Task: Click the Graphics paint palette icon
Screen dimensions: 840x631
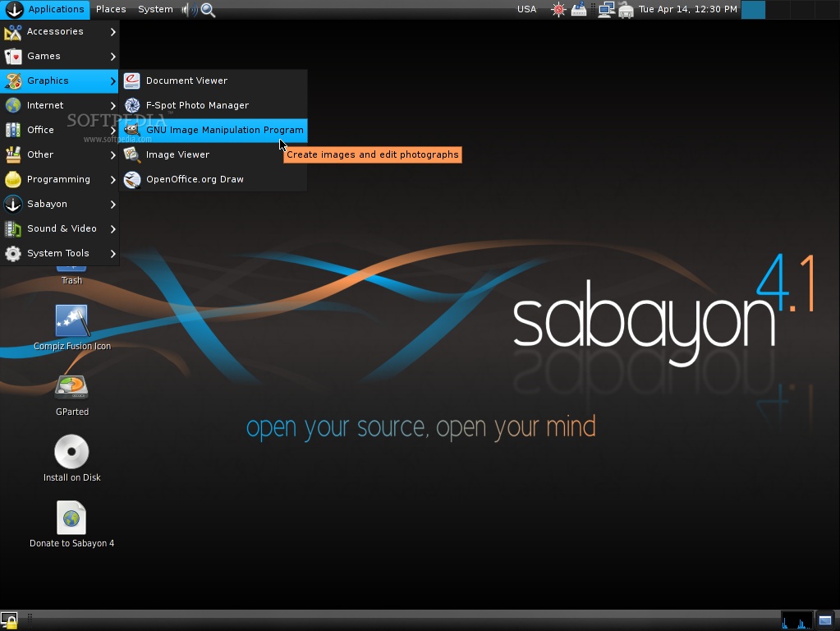Action: point(13,81)
